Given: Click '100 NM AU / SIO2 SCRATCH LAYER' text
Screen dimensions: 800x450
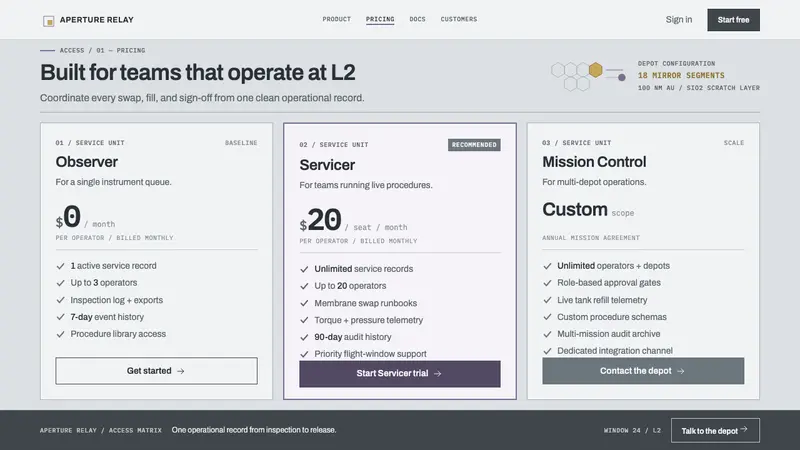Looking at the screenshot, I should 698,88.
